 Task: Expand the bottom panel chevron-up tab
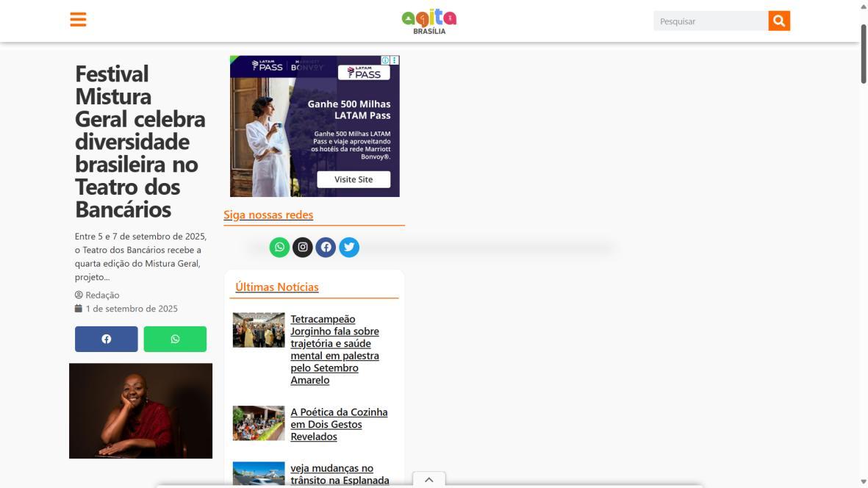coord(429,480)
